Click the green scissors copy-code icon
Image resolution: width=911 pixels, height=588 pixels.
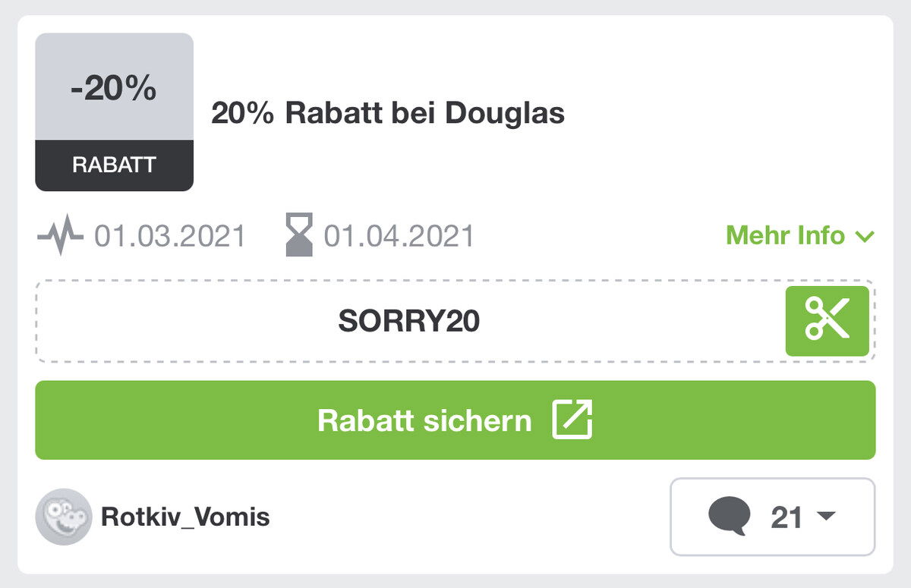pos(827,321)
